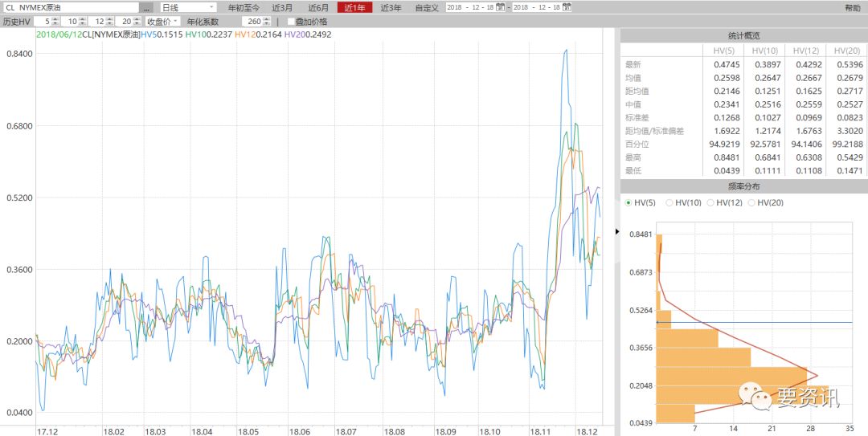This screenshot has height=436, width=868.
Task: Click the HV period 10 stepper arrows
Action: pos(83,22)
